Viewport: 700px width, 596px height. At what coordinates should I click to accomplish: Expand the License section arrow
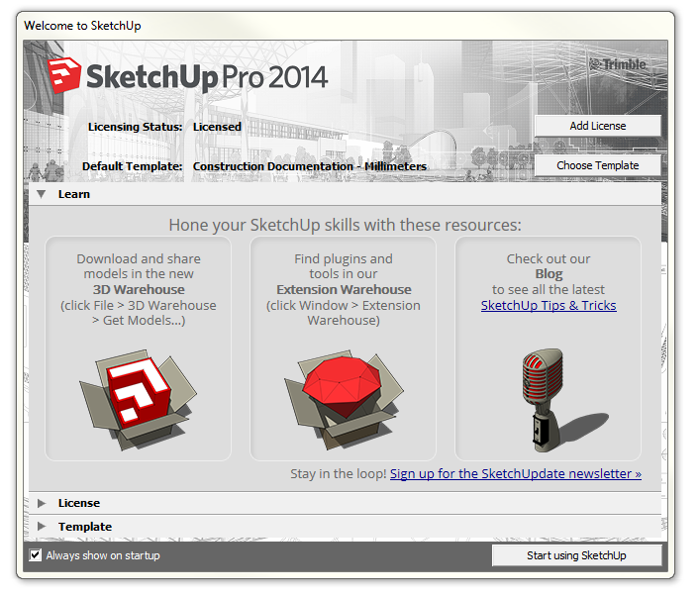pyautogui.click(x=42, y=503)
